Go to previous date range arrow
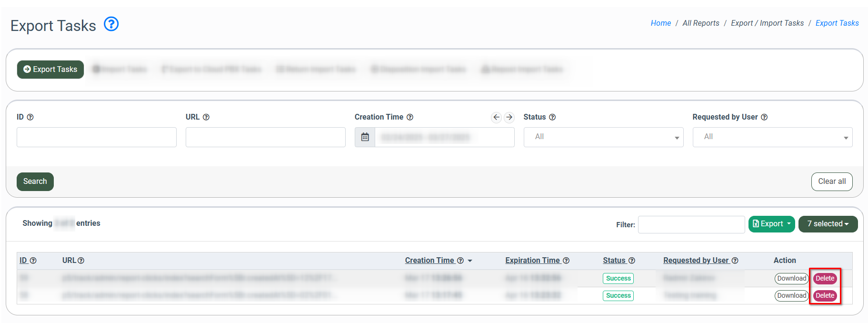This screenshot has width=868, height=323. coord(496,117)
